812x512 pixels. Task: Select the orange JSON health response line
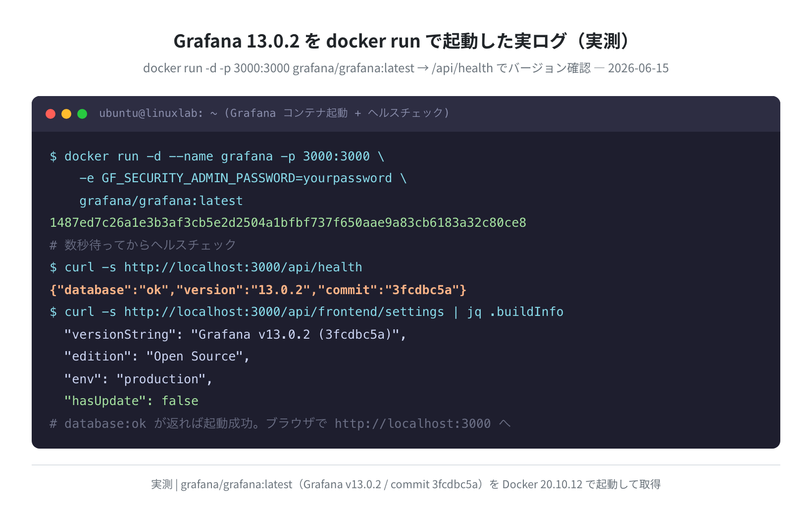258,290
